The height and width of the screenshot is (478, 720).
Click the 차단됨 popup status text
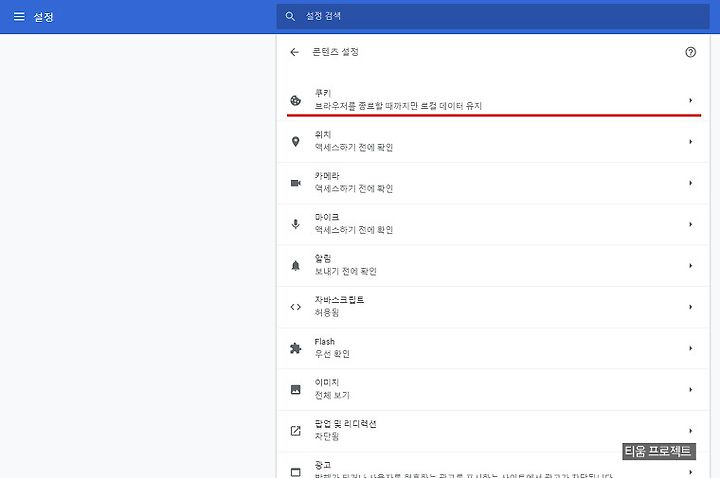326,437
